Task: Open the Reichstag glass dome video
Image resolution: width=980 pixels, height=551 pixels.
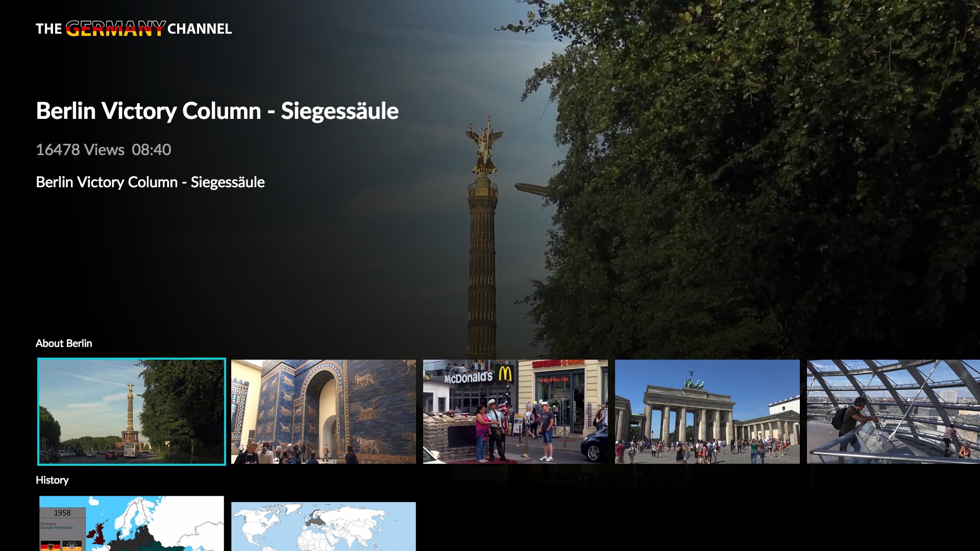Action: [x=893, y=411]
